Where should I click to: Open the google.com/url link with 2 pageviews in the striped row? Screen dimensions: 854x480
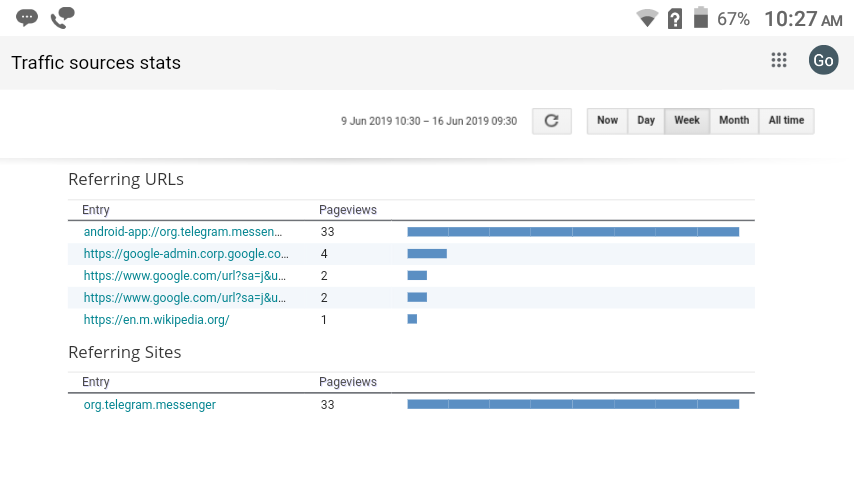[x=184, y=298]
